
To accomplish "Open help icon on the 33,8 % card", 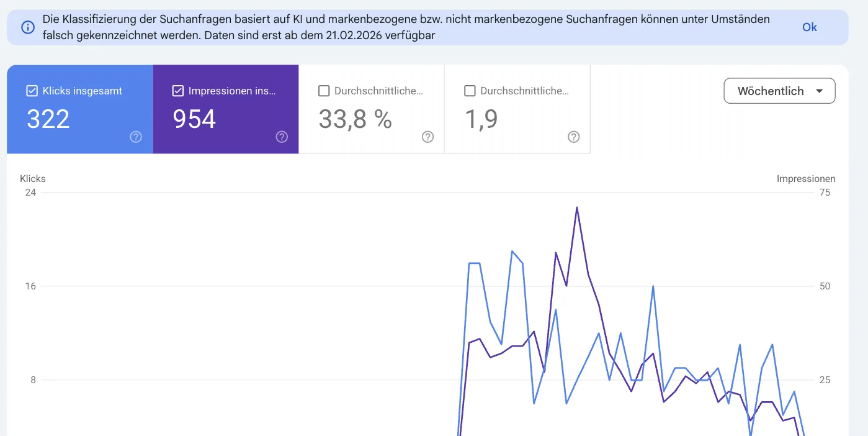I will (x=427, y=137).
